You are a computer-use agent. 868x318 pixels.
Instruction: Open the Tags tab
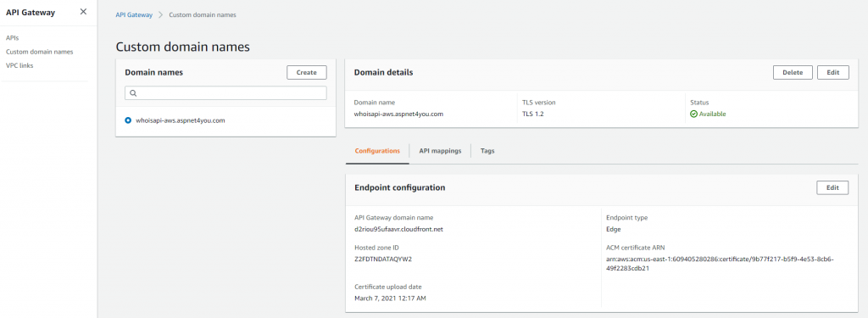[x=487, y=151]
